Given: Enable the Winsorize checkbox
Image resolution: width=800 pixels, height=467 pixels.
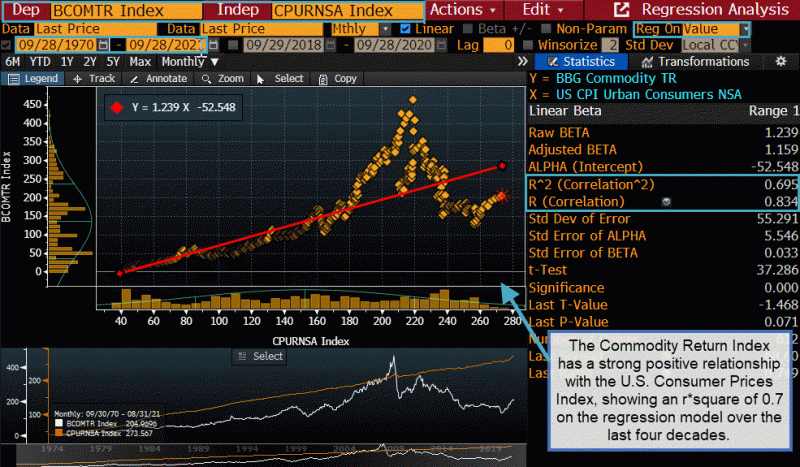Looking at the screenshot, I should point(531,46).
